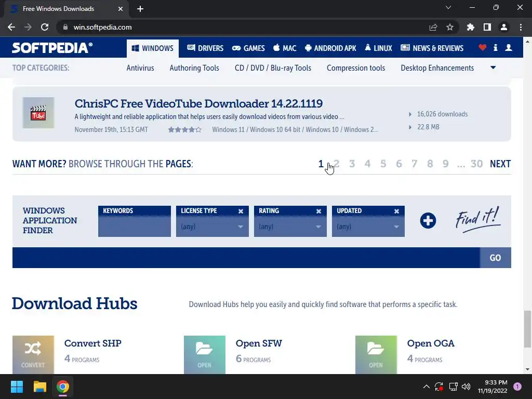Screen dimensions: 532x399
Task: Open the Android APK section
Action: (x=330, y=48)
